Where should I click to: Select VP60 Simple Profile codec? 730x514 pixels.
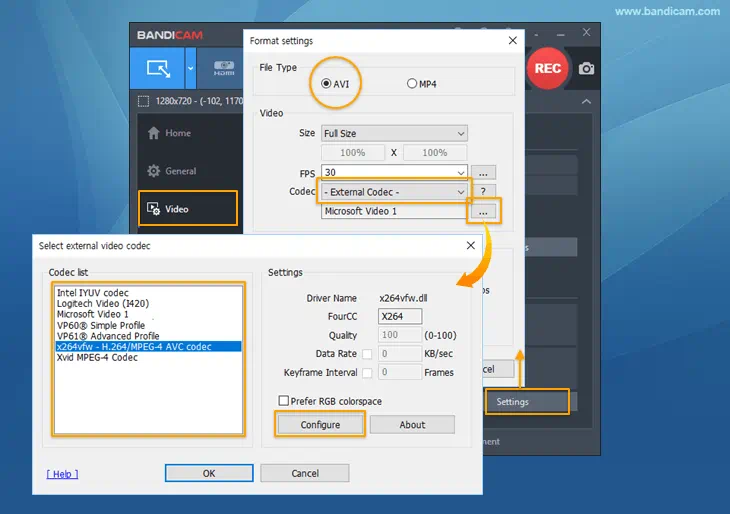[149, 325]
